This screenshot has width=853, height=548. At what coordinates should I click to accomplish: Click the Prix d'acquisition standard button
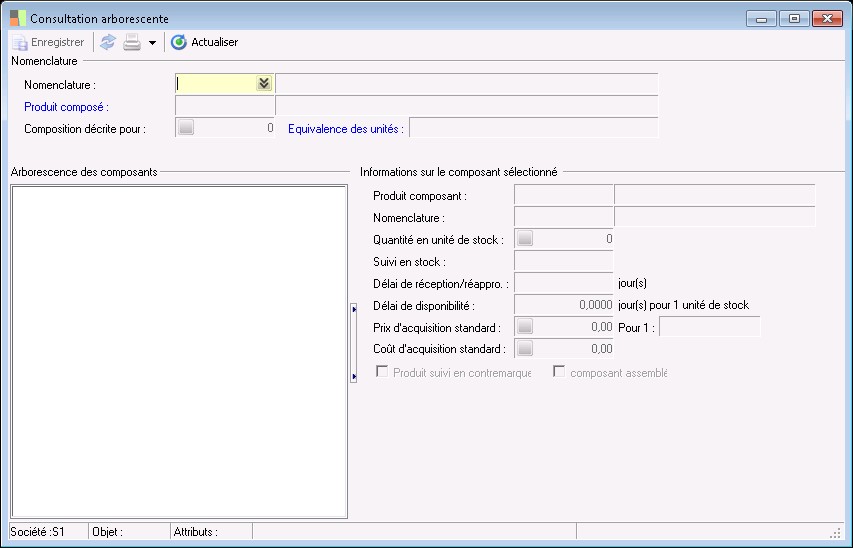[525, 327]
